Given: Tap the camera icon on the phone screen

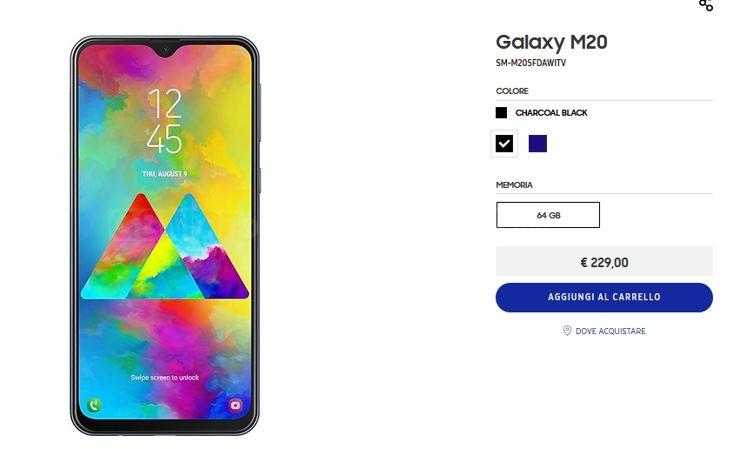Looking at the screenshot, I should click(x=235, y=405).
